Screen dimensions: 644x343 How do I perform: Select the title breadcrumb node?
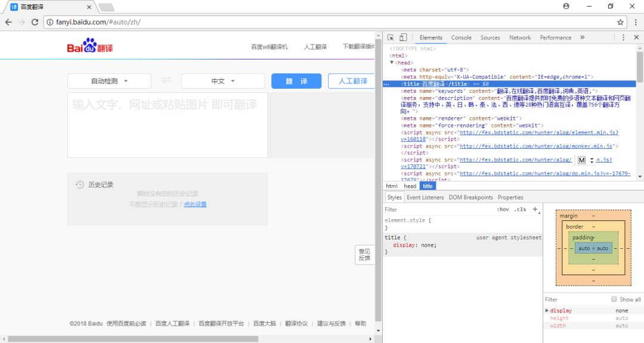[x=428, y=186]
